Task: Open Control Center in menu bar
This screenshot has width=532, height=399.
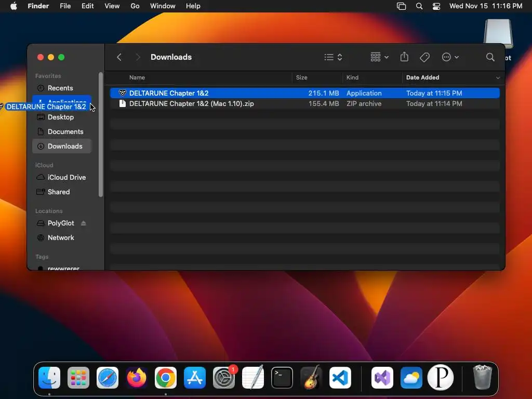Action: (x=436, y=6)
